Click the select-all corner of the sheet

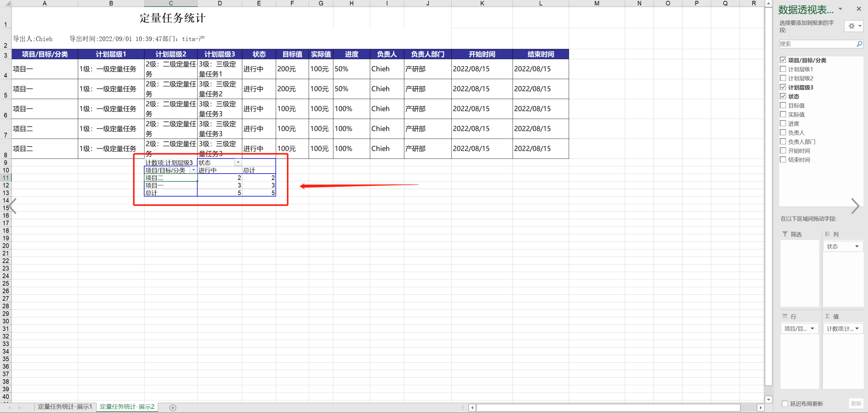[6, 3]
